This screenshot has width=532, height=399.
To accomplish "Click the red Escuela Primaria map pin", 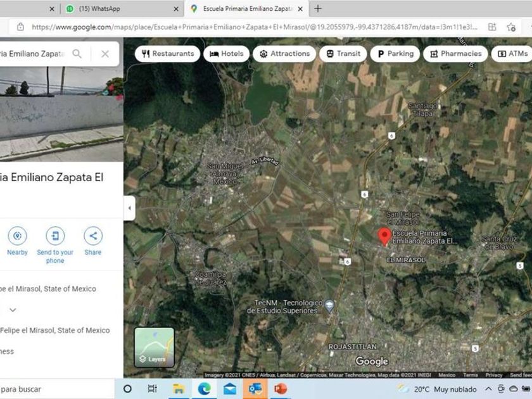I will (x=384, y=236).
